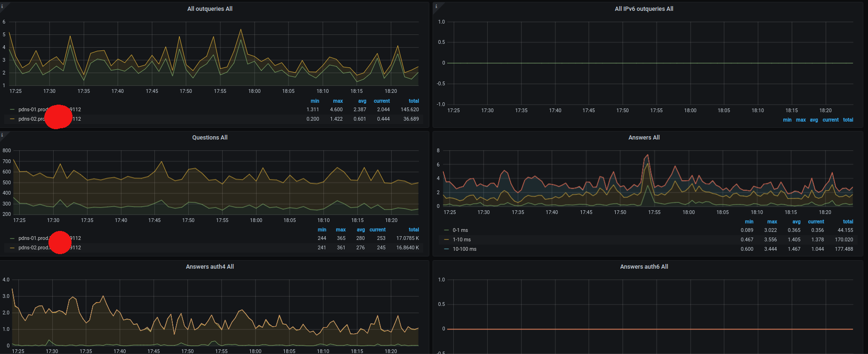Toggle the 10-100 ms series in Answers All
This screenshot has height=354, width=868.
coord(465,249)
